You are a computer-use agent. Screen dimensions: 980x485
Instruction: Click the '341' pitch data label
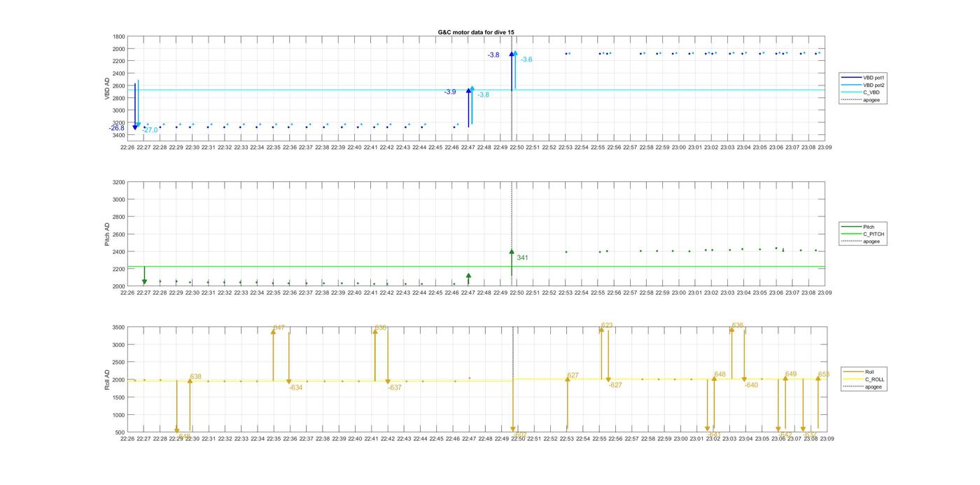[x=522, y=258]
